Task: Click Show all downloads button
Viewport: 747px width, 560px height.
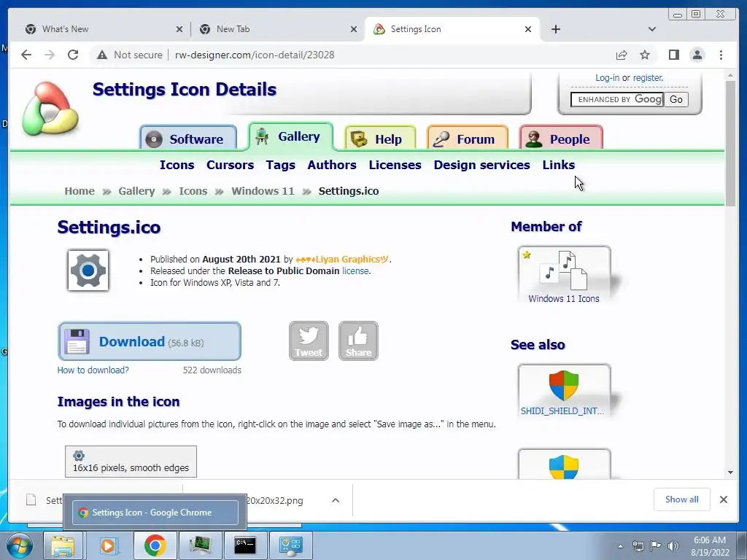Action: (x=682, y=499)
